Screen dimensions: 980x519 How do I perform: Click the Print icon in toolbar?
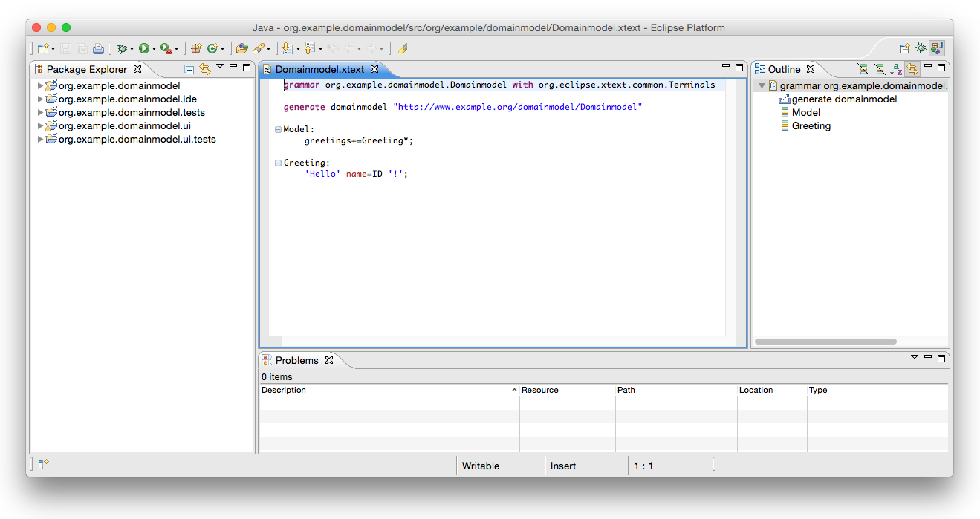98,48
